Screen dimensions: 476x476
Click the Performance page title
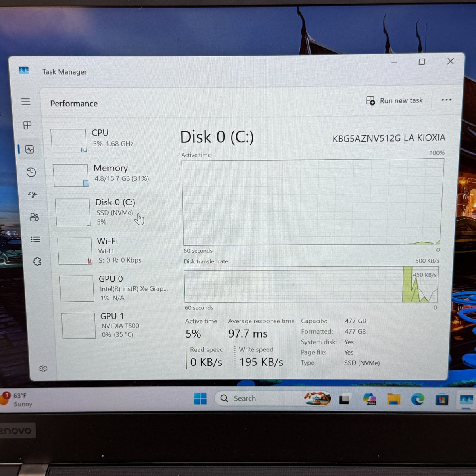point(74,104)
